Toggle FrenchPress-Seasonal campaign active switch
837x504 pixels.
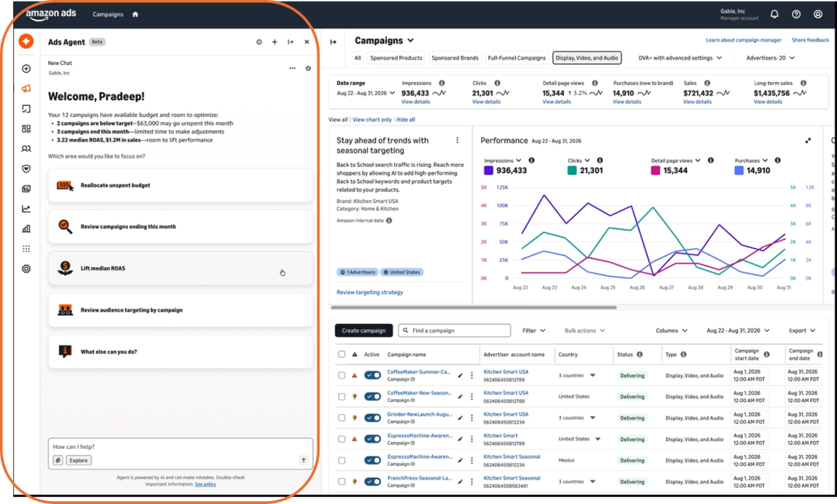pyautogui.click(x=373, y=482)
